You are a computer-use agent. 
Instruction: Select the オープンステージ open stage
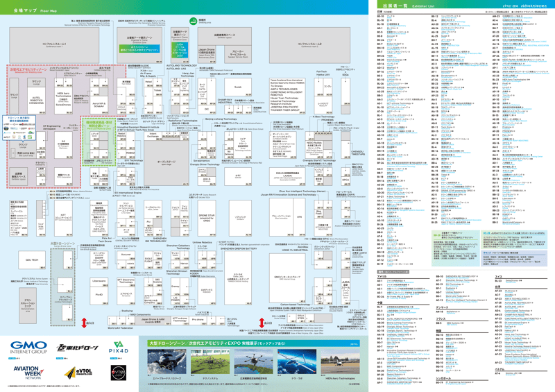[166, 162]
